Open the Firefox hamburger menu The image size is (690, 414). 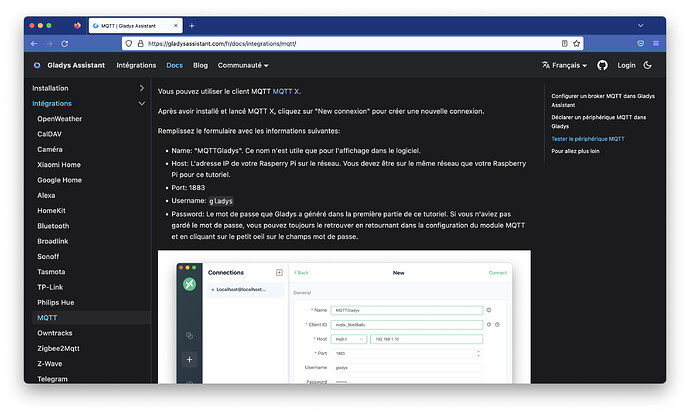click(655, 44)
